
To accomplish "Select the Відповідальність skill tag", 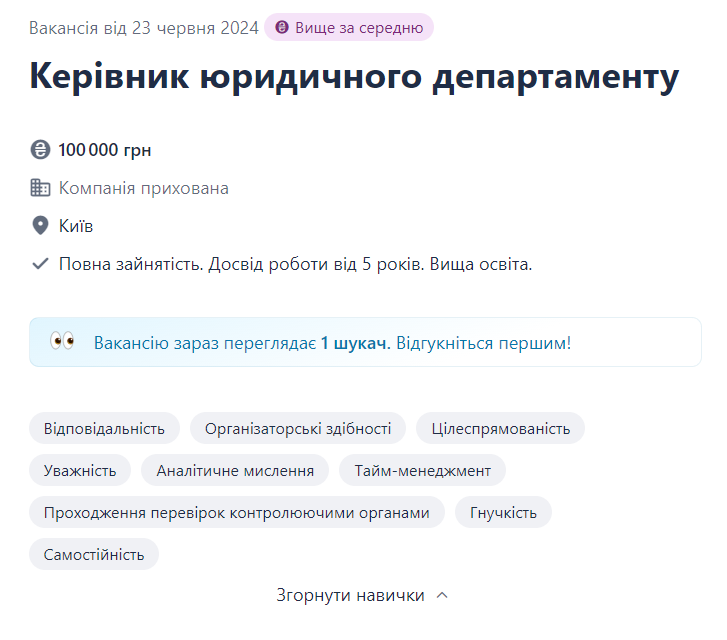I will point(104,429).
